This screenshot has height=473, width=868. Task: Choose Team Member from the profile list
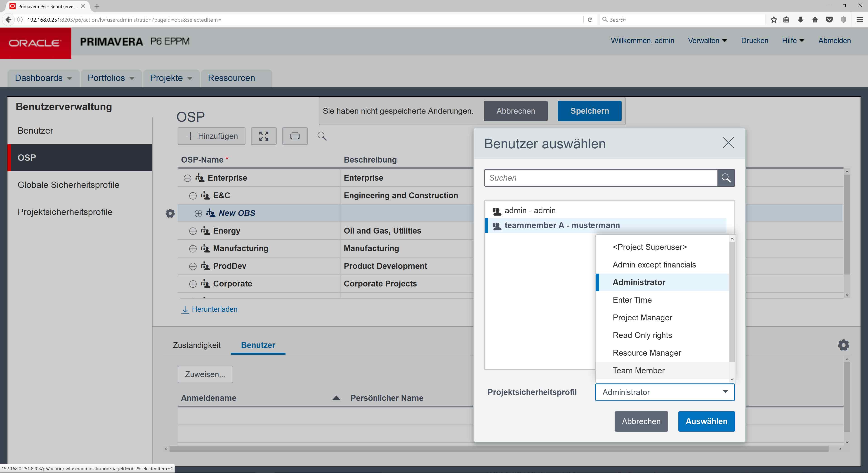point(639,371)
